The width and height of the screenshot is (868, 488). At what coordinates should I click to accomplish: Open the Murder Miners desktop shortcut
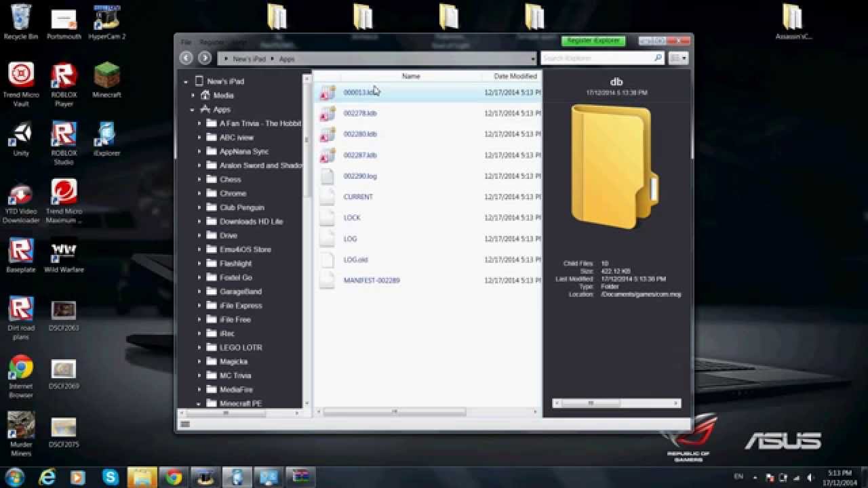(x=21, y=434)
